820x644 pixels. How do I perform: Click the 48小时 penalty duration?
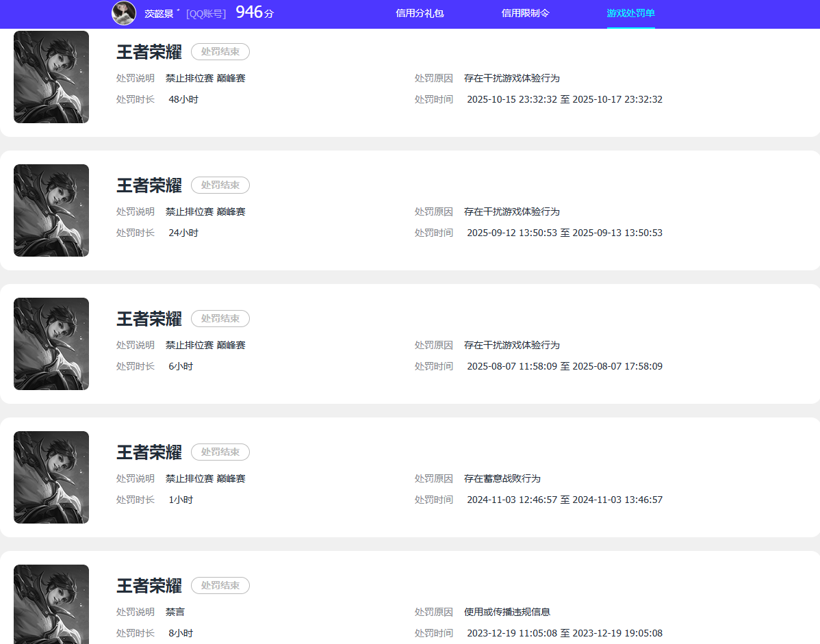click(x=183, y=99)
